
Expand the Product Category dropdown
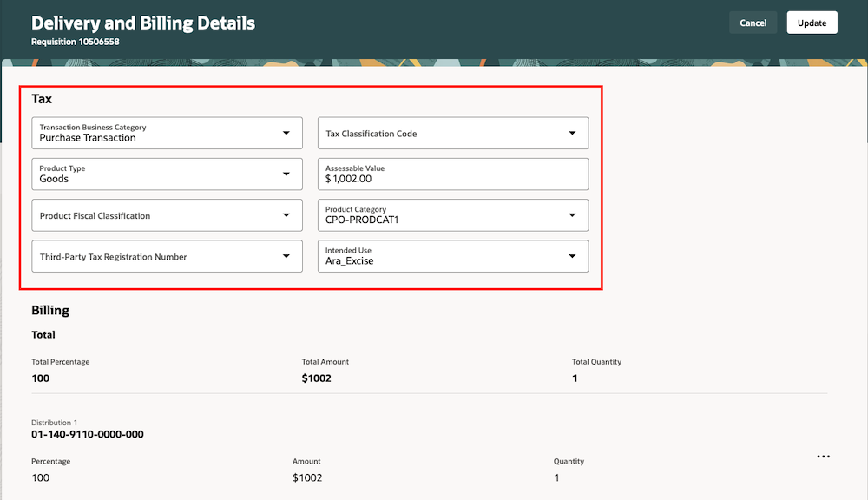pyautogui.click(x=453, y=215)
